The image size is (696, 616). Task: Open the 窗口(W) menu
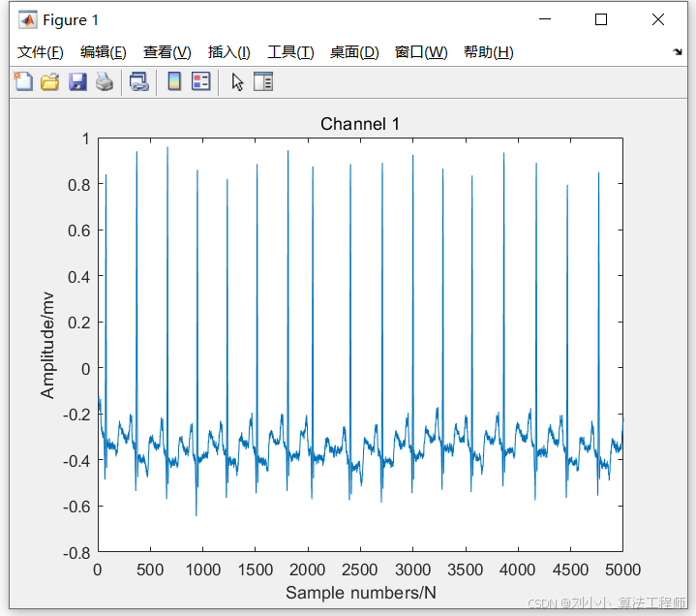(421, 52)
